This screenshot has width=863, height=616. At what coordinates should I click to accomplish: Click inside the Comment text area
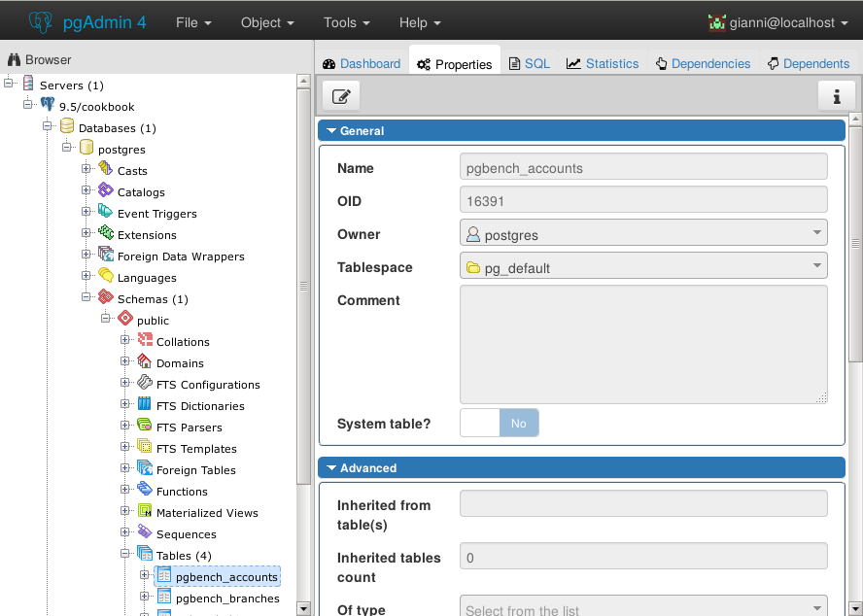[x=643, y=345]
